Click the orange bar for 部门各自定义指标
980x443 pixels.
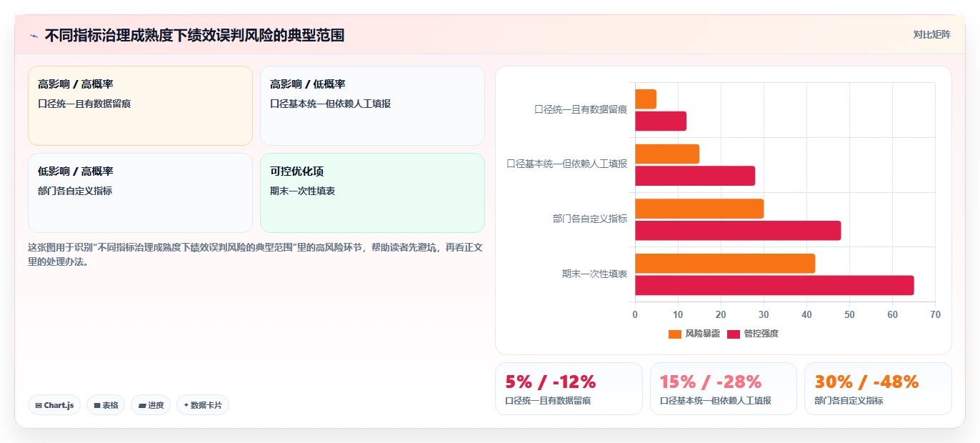tap(699, 209)
